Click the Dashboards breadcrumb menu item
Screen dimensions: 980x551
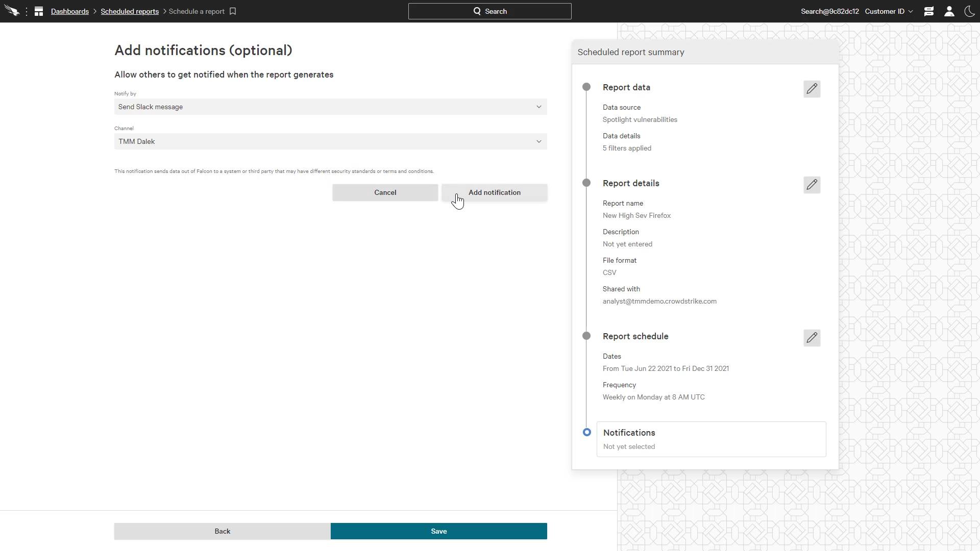click(x=70, y=11)
